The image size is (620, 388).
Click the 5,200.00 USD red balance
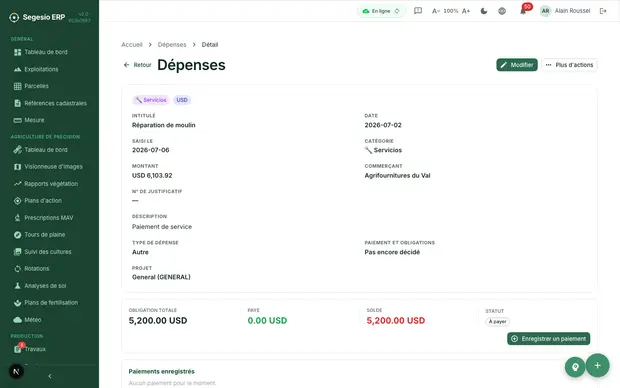click(x=396, y=321)
